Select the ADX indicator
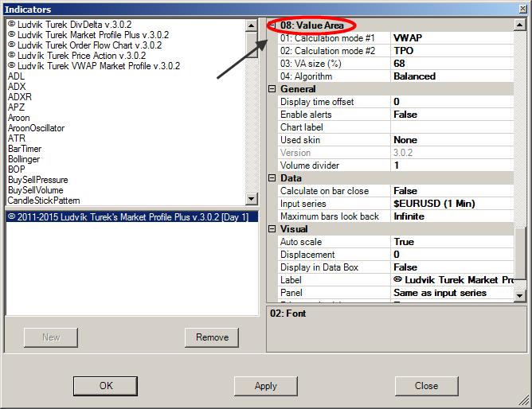The height and width of the screenshot is (409, 532). [17, 87]
